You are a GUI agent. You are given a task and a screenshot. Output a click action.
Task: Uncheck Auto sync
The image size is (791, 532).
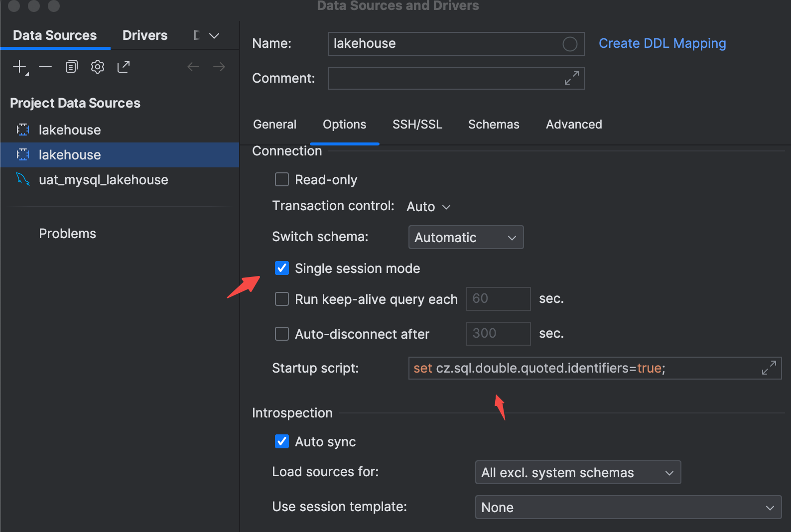point(282,441)
